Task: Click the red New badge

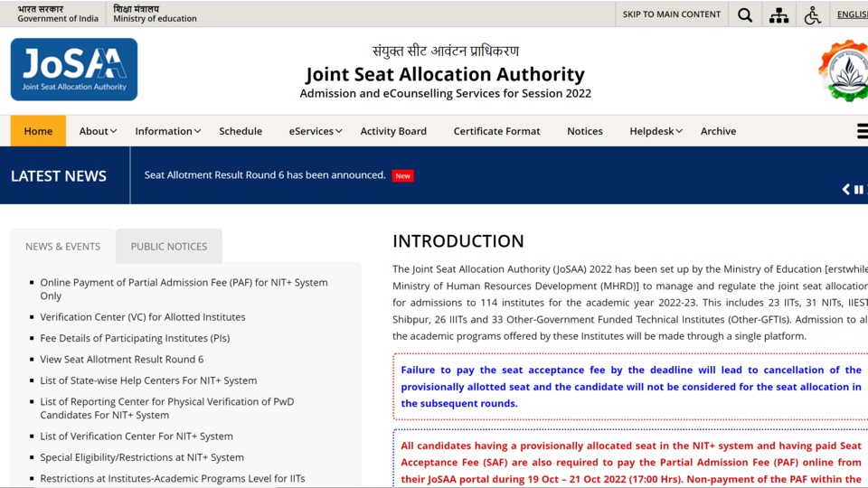Action: click(403, 176)
